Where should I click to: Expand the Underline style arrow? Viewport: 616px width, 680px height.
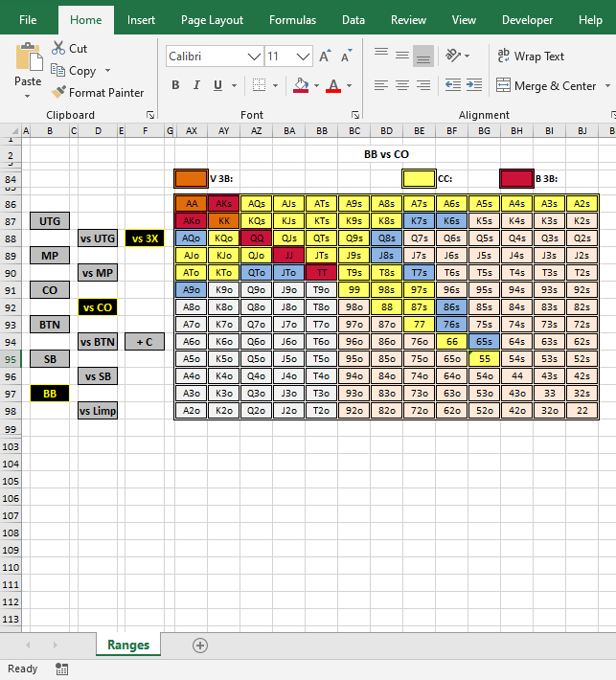point(235,85)
